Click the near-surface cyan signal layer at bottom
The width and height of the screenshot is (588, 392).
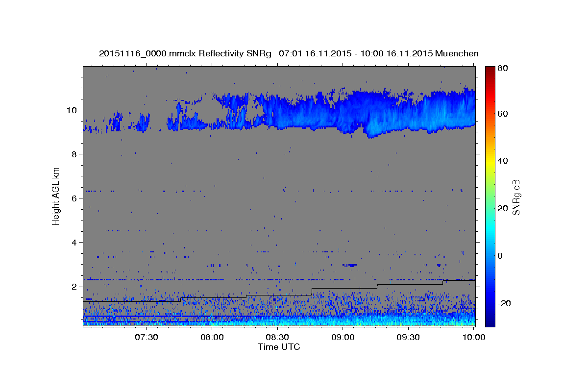(279, 321)
